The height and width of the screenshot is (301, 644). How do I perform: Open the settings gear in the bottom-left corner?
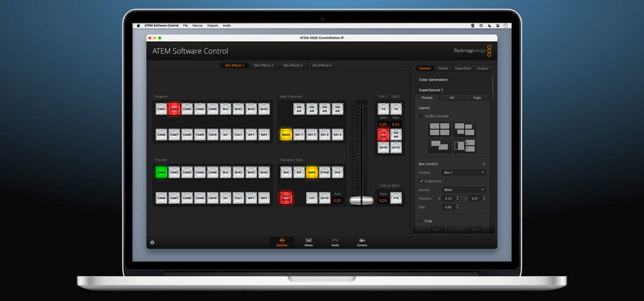153,242
